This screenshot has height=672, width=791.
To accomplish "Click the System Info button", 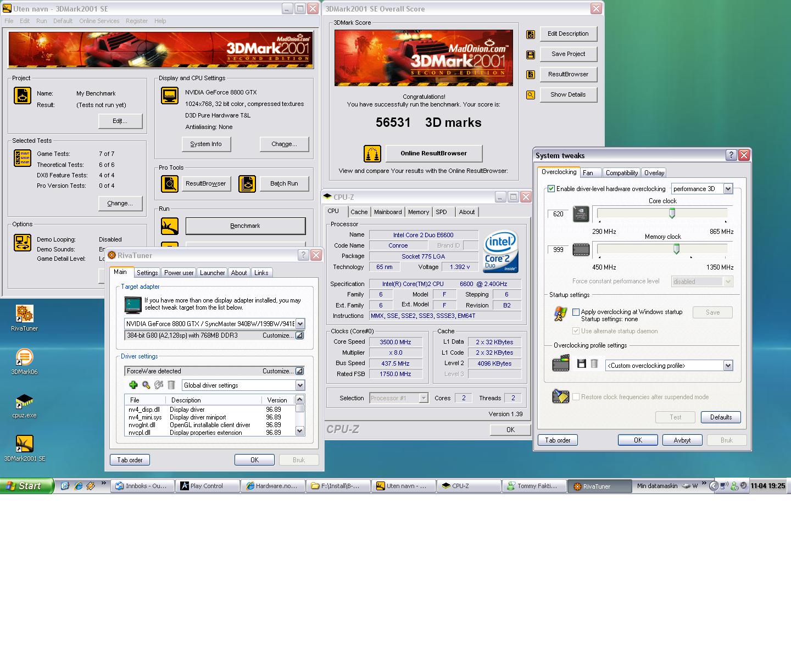I will (x=206, y=144).
